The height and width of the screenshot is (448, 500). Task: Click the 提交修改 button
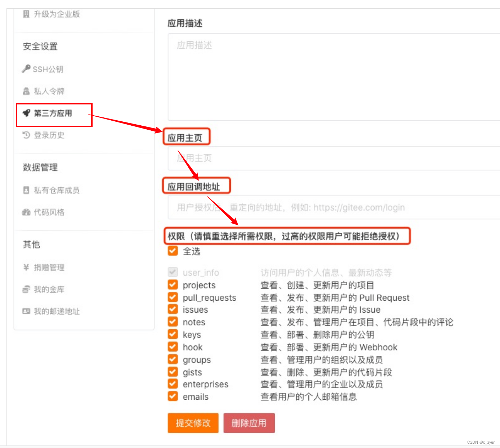(x=193, y=423)
